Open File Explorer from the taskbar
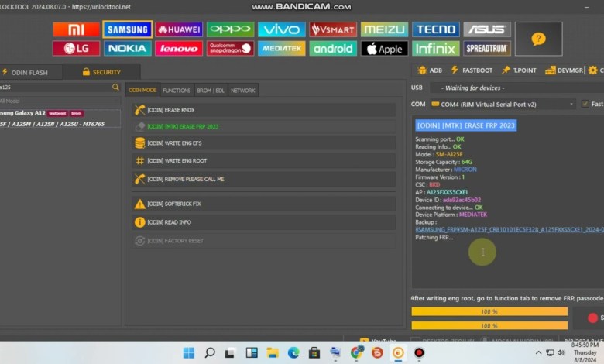 (273, 352)
